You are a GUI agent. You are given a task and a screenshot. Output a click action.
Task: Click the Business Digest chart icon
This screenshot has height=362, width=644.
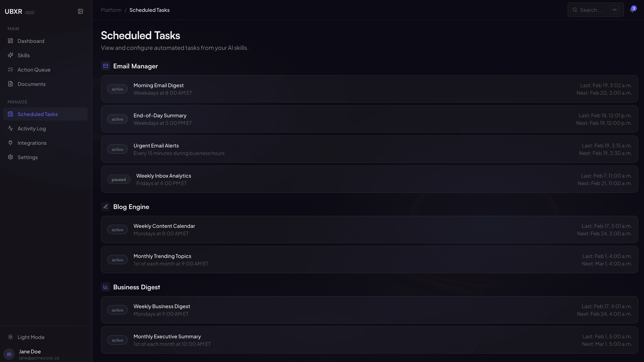pos(105,287)
